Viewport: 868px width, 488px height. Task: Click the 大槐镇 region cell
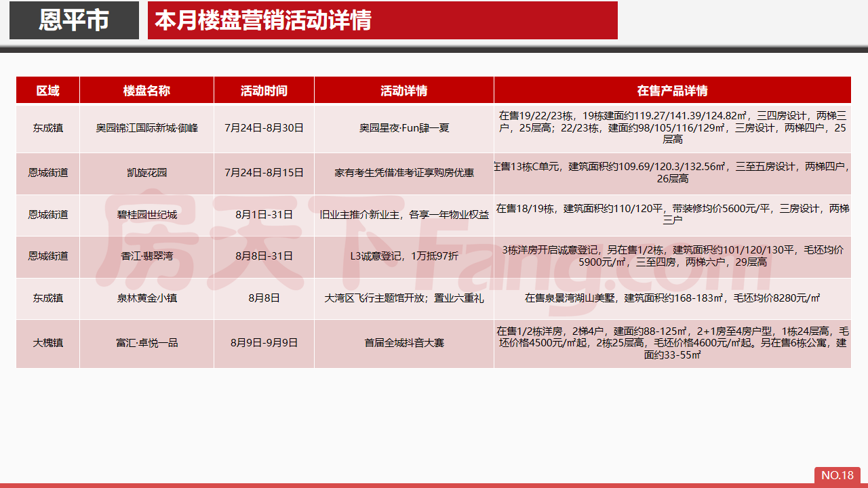pos(48,343)
